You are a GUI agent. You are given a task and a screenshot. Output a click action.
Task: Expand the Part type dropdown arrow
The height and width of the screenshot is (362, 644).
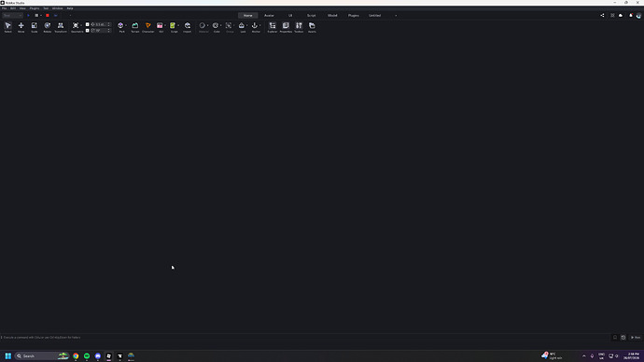click(x=126, y=25)
